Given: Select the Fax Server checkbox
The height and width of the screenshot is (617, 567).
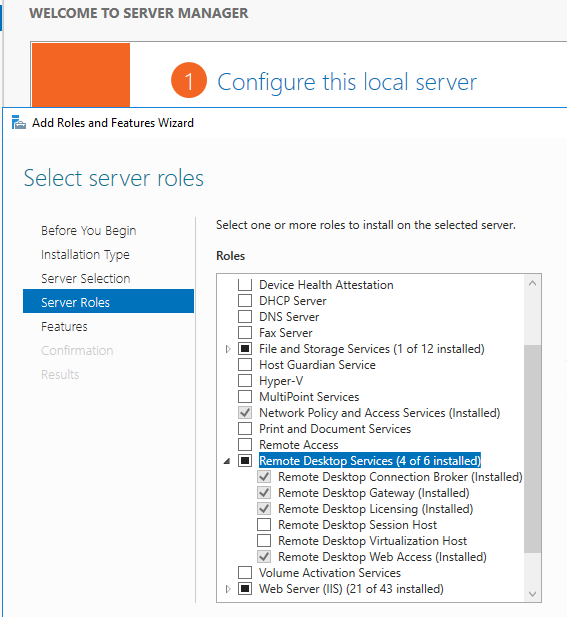Looking at the screenshot, I should [245, 333].
